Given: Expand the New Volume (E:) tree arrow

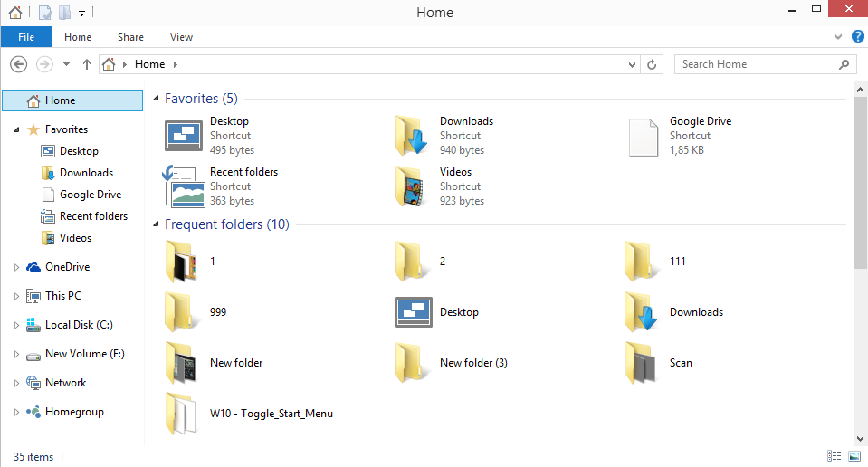Looking at the screenshot, I should point(16,354).
